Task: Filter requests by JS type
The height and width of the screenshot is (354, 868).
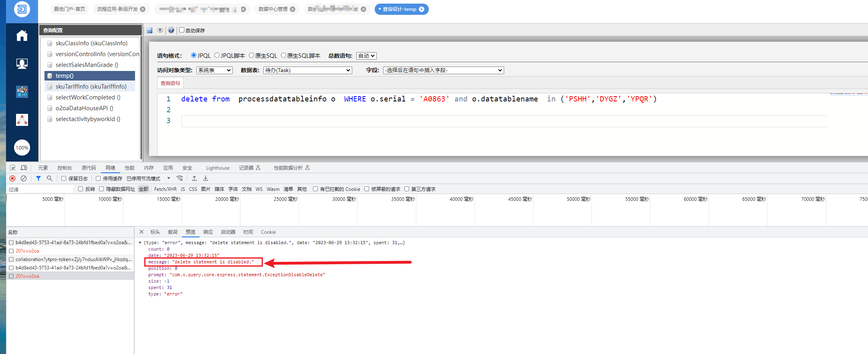Action: 183,189
